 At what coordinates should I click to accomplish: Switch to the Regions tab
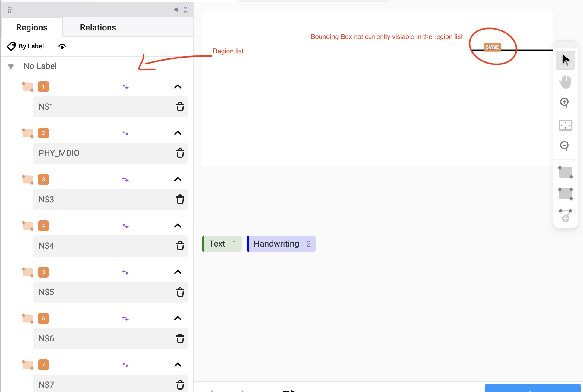[x=32, y=27]
